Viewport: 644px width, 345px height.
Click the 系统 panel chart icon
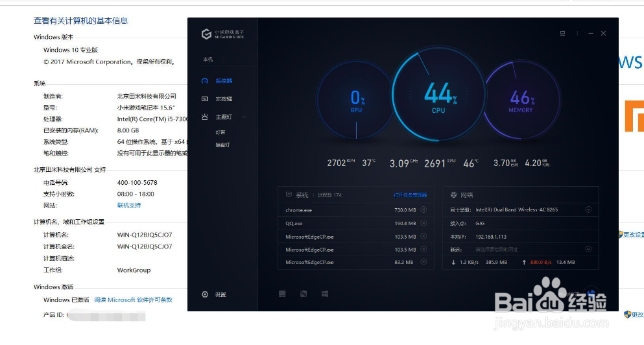[289, 195]
